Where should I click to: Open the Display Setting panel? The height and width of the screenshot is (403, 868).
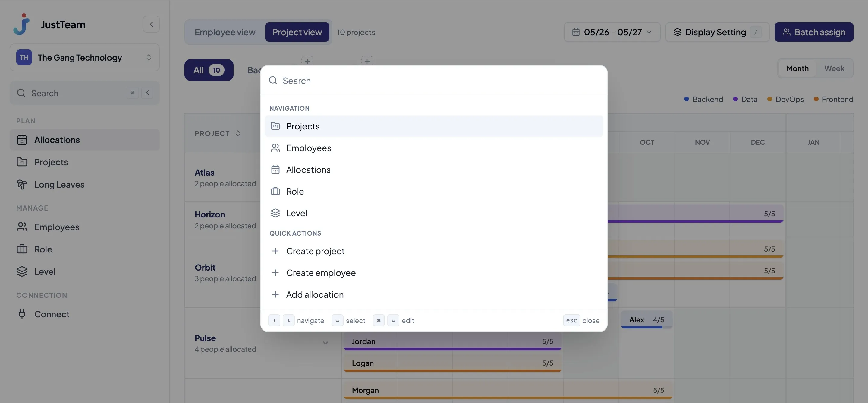point(717,32)
